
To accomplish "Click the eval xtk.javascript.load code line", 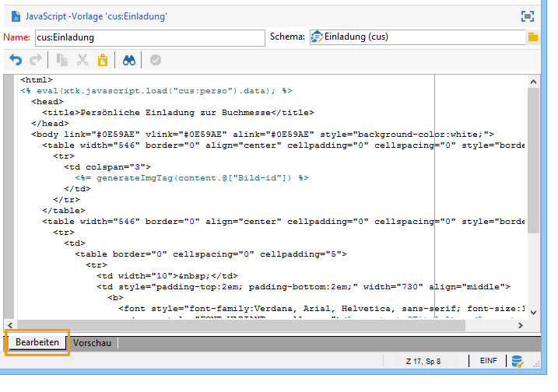I will 156,91.
